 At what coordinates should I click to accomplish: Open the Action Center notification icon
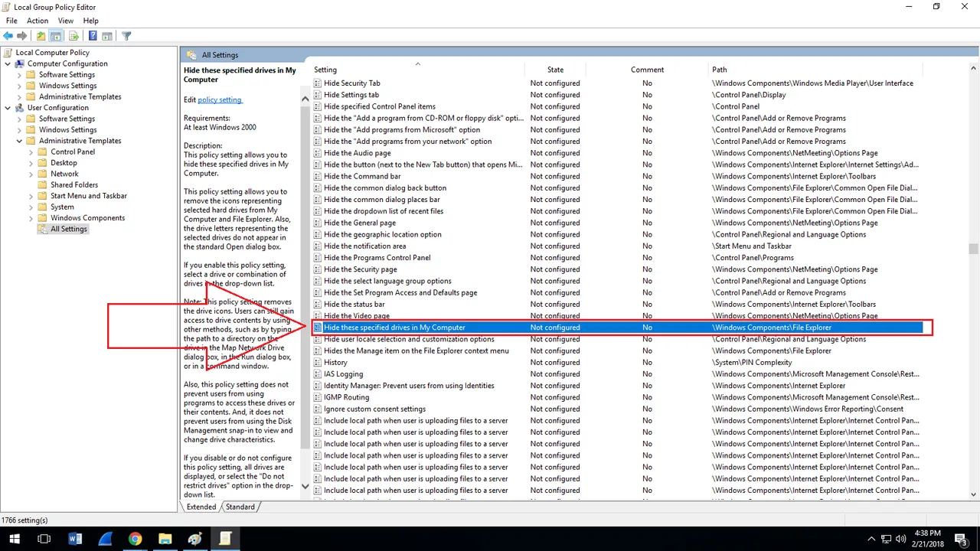[959, 539]
